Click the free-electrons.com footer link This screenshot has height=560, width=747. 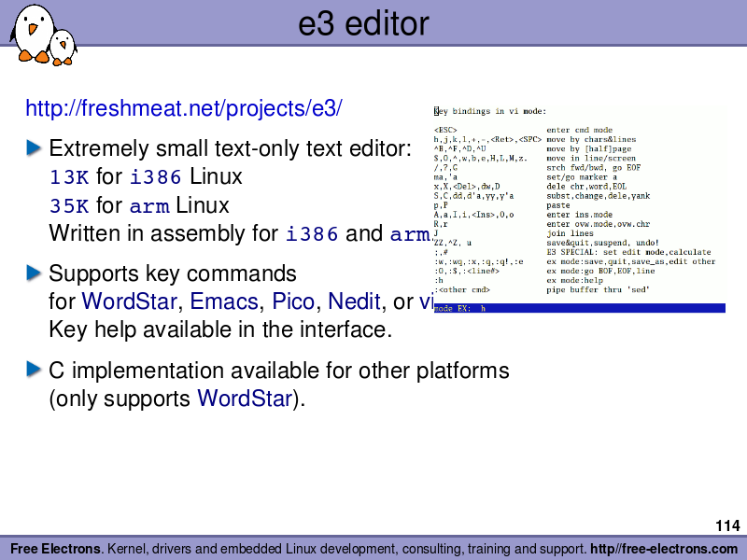664,549
